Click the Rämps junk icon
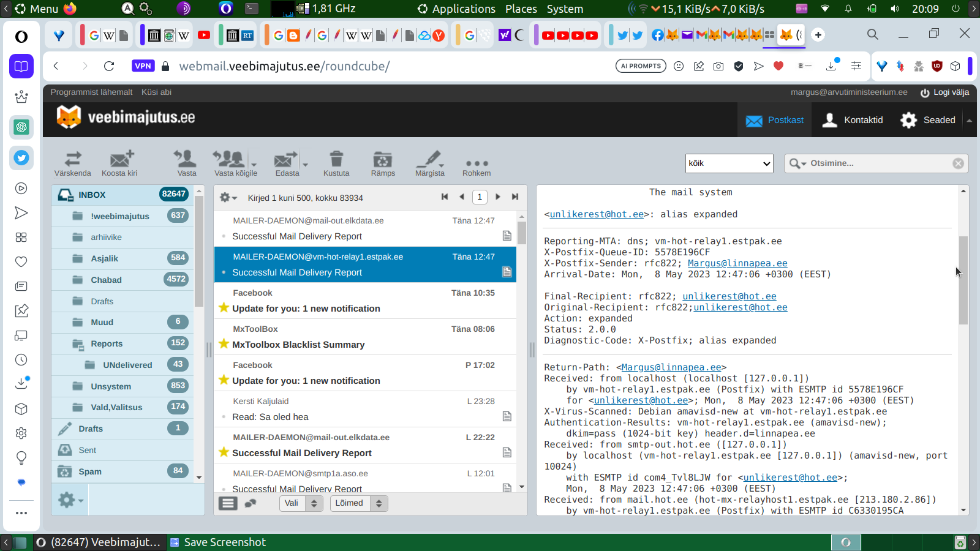Image resolution: width=980 pixels, height=551 pixels. pyautogui.click(x=383, y=160)
